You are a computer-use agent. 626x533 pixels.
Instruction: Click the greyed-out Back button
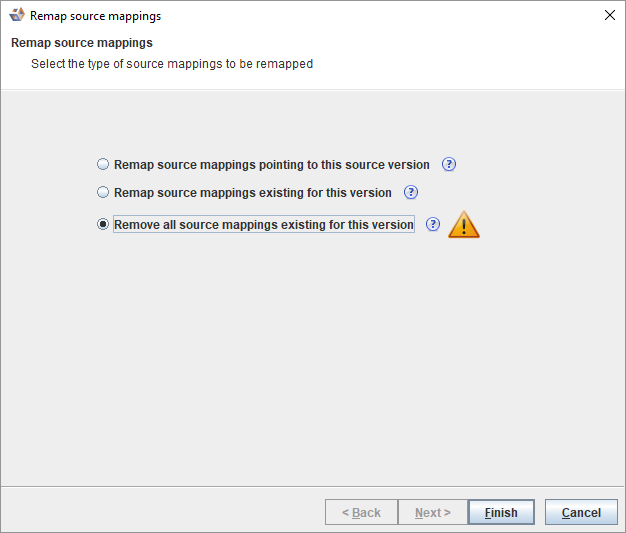(361, 513)
